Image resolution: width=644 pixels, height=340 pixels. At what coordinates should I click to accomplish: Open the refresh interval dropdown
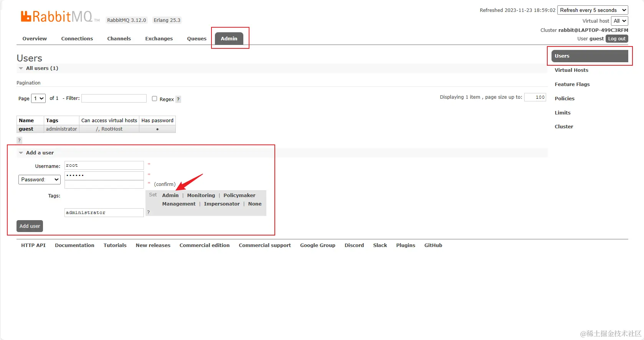(x=593, y=10)
